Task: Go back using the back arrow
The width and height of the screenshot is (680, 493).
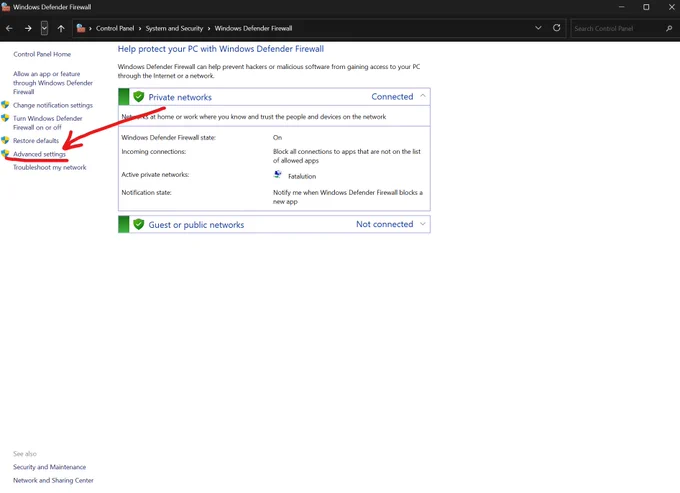Action: [x=9, y=28]
